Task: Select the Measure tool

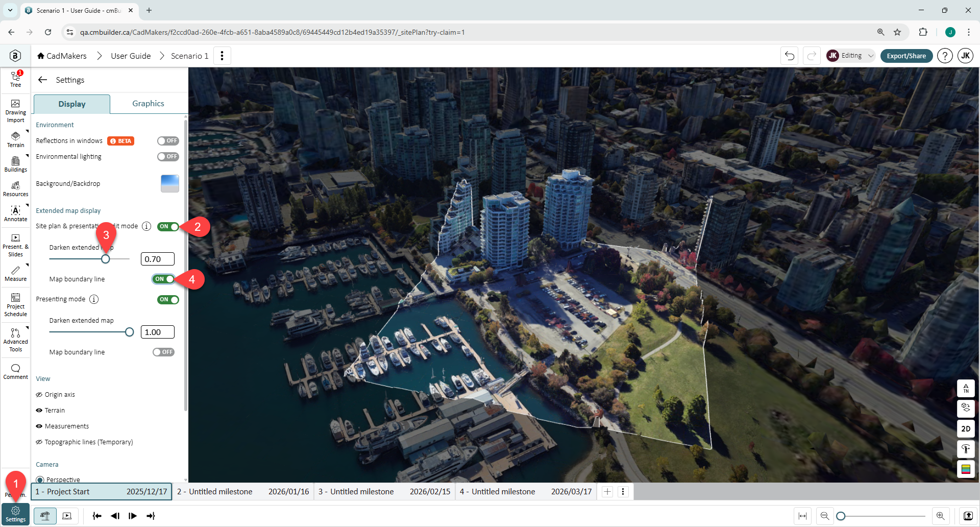Action: click(x=15, y=273)
